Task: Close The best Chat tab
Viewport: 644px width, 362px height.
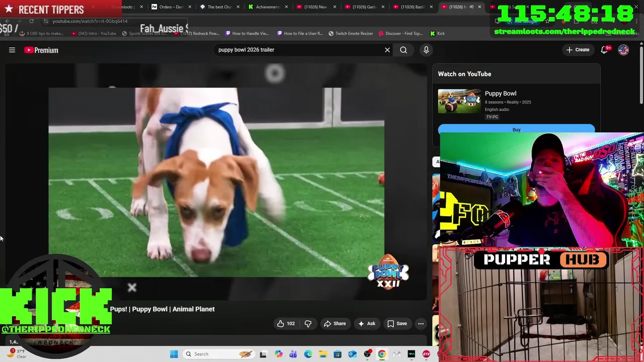Action: click(x=238, y=7)
